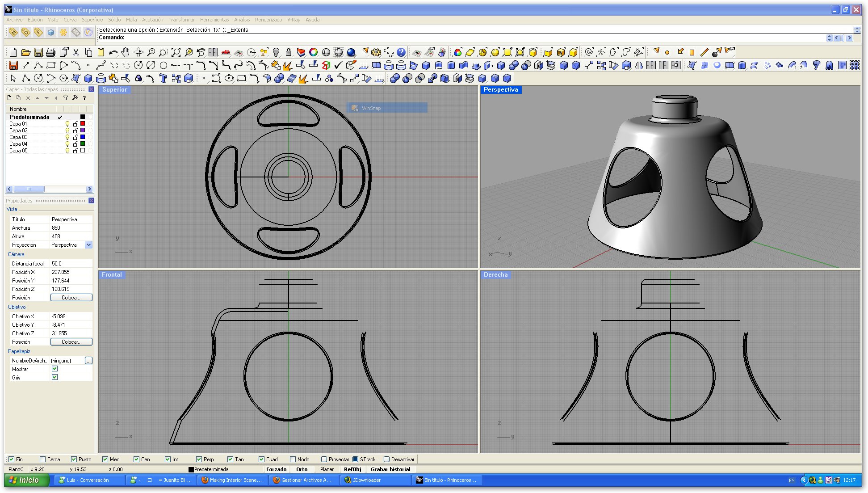Click the layer filter funnel icon
Viewport: 868px width, 493px height.
tap(66, 98)
